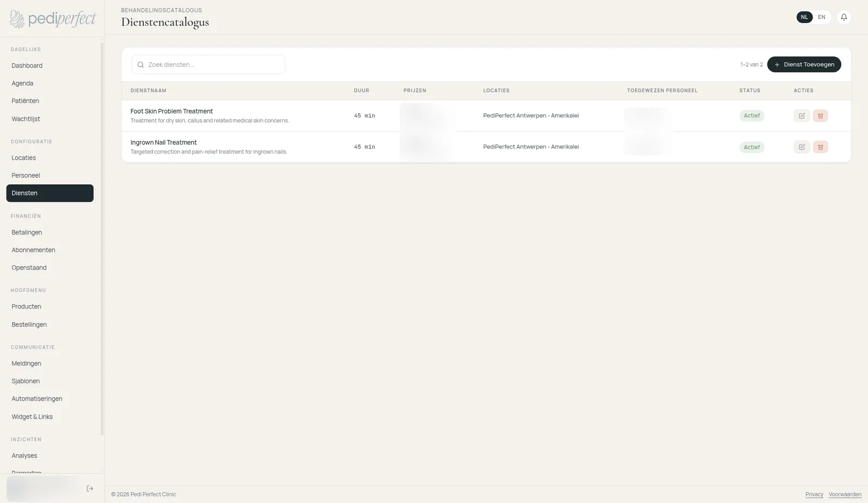Select the Foot Skin Problem Treatment name
This screenshot has height=503, width=868.
click(x=171, y=111)
